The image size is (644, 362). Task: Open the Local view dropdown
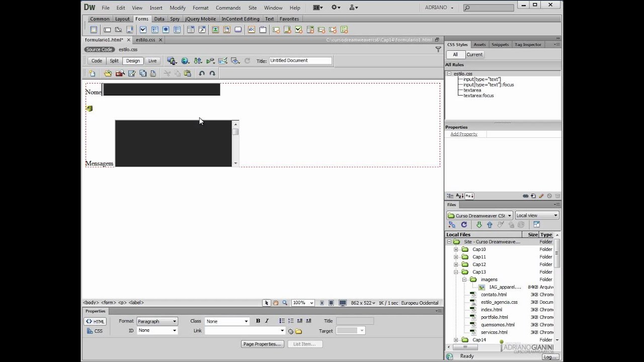(537, 215)
